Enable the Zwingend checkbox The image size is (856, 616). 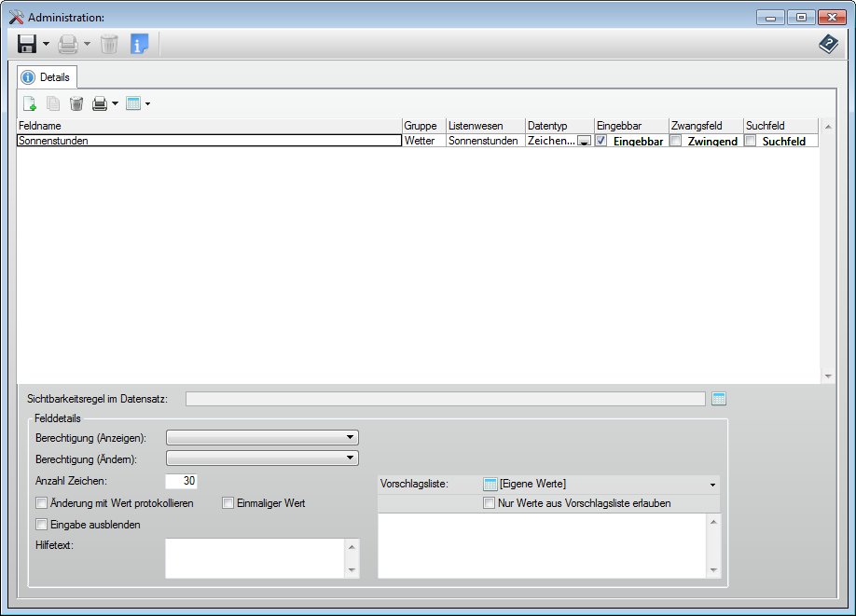[676, 141]
